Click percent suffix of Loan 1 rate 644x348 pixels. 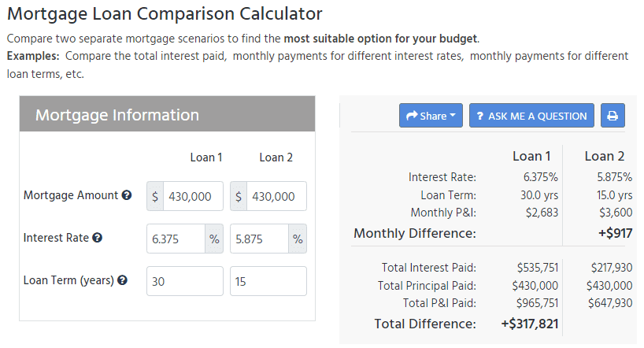pos(214,239)
